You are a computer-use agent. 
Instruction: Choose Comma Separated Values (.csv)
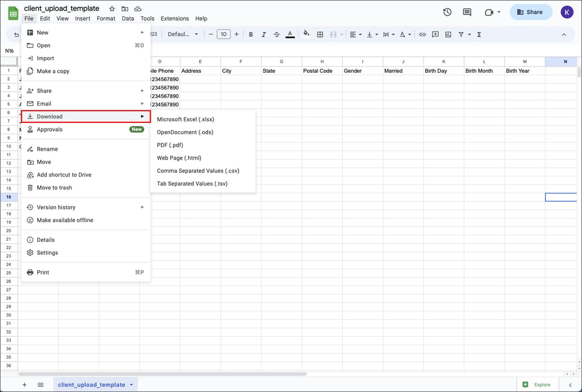click(202, 171)
